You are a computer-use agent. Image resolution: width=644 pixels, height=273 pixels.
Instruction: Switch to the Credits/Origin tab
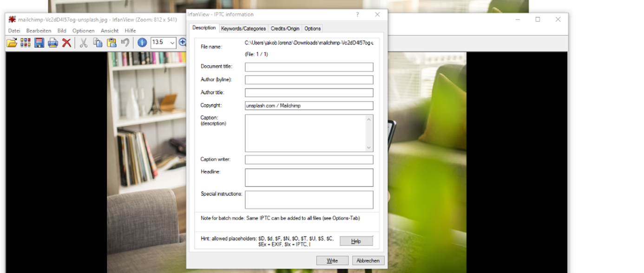pyautogui.click(x=285, y=28)
